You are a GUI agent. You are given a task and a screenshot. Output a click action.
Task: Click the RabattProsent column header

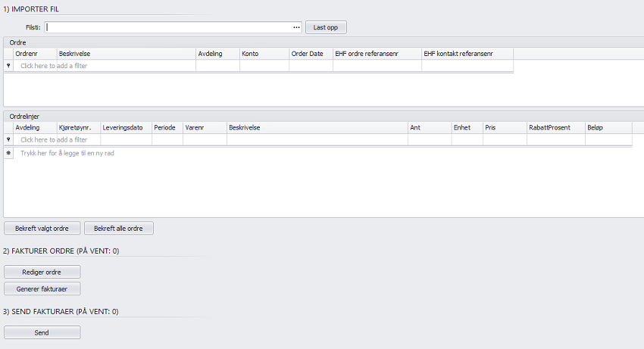click(x=555, y=128)
